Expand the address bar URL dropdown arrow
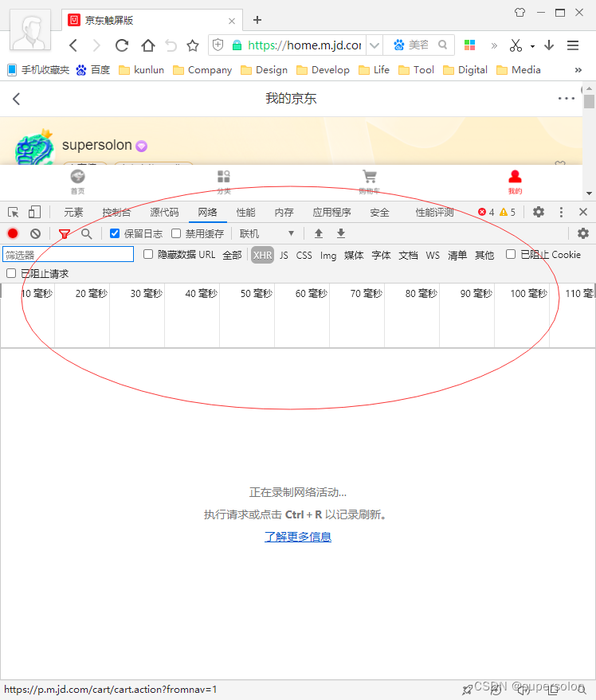596x700 pixels. [x=374, y=45]
